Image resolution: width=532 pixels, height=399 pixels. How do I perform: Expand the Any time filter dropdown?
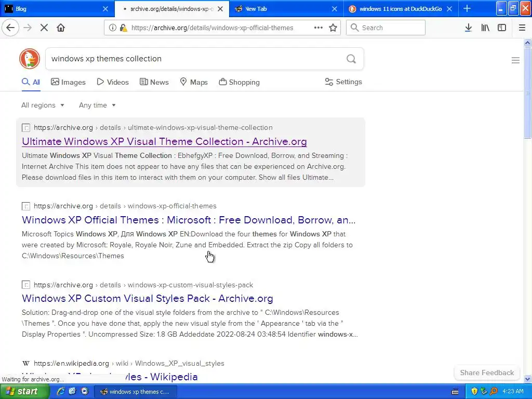click(97, 105)
